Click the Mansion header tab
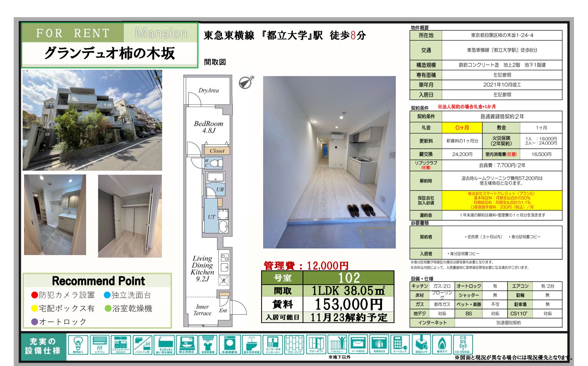This screenshot has width=588, height=366. tap(161, 33)
